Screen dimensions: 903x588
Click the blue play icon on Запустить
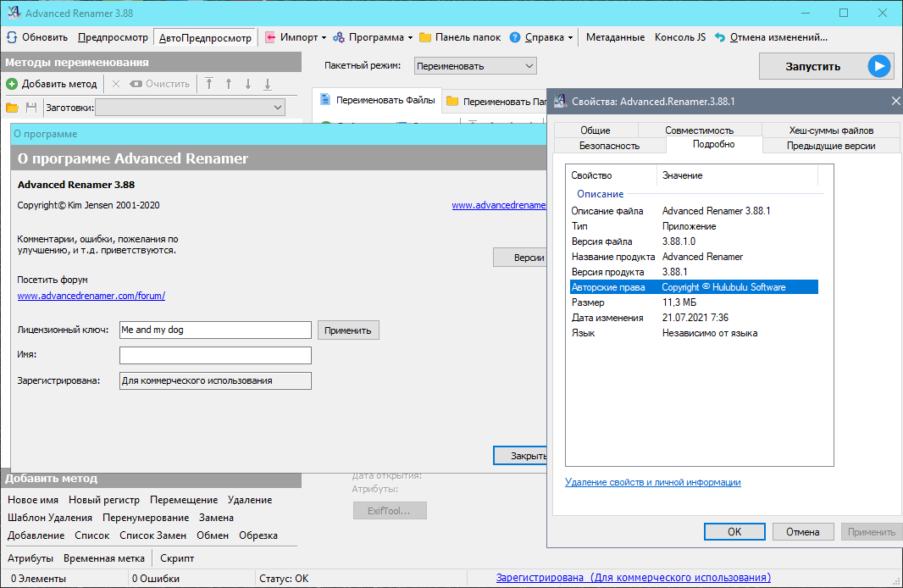(x=878, y=66)
